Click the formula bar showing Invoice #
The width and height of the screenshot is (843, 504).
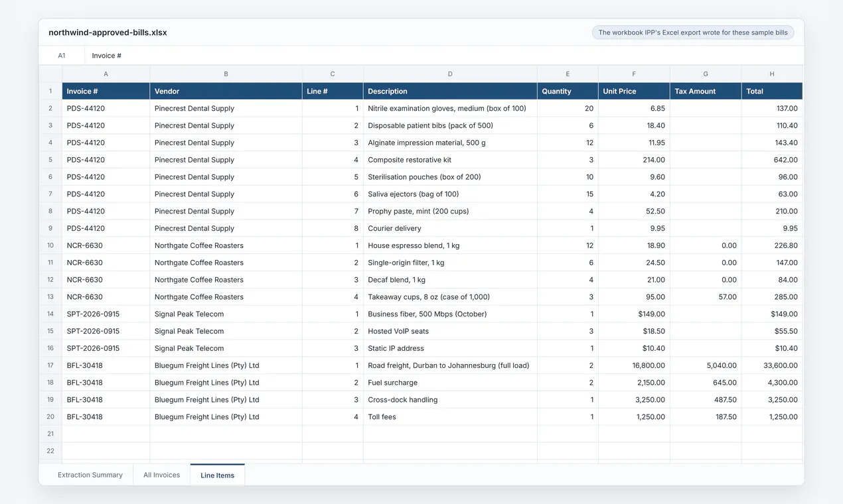click(x=444, y=56)
